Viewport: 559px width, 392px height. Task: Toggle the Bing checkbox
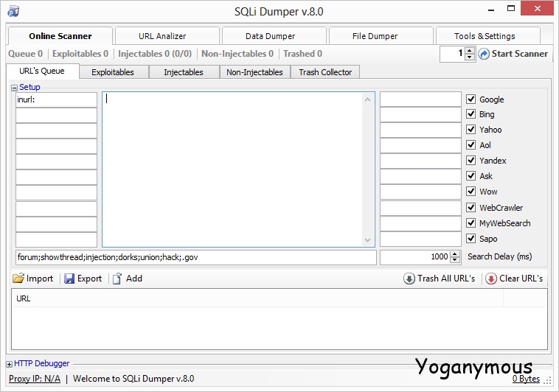pos(471,114)
